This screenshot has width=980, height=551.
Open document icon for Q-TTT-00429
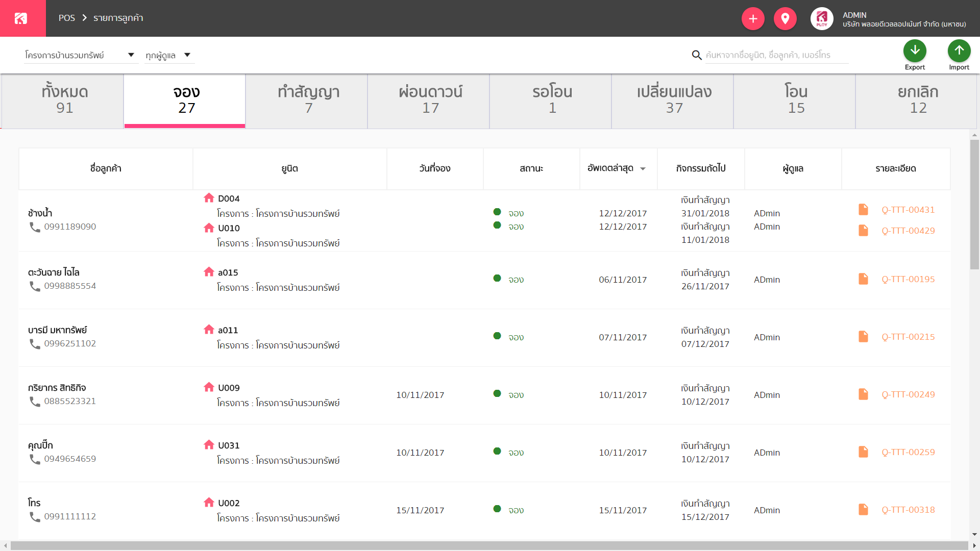click(x=863, y=231)
